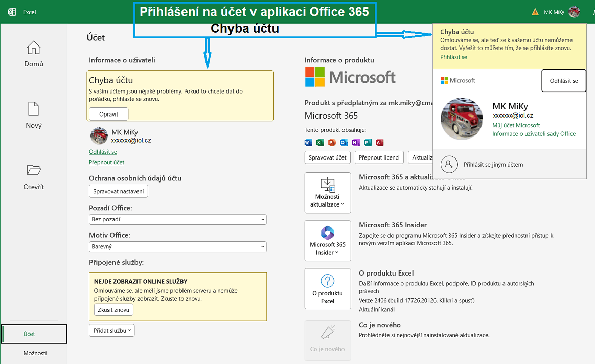This screenshot has height=364, width=595.
Task: Click Přihlásit se jiným účtem option
Action: tap(510, 164)
